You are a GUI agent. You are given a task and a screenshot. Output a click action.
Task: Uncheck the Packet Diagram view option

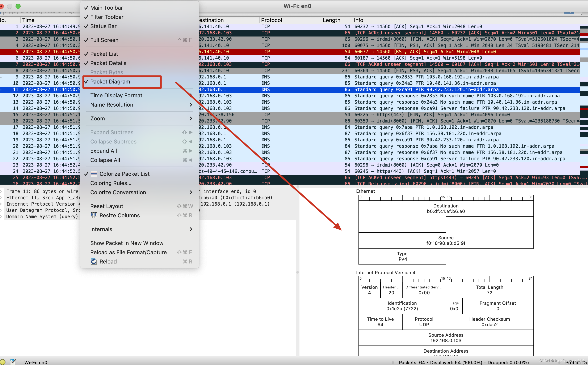click(110, 82)
